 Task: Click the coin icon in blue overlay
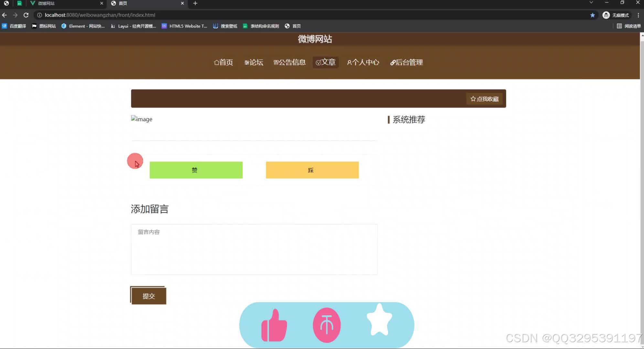(x=327, y=325)
